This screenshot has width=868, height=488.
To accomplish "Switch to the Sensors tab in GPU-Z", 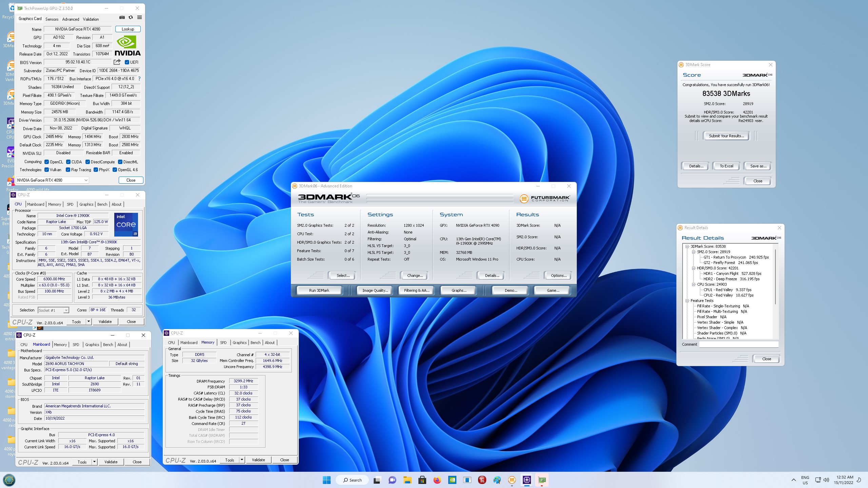I will pos(52,19).
